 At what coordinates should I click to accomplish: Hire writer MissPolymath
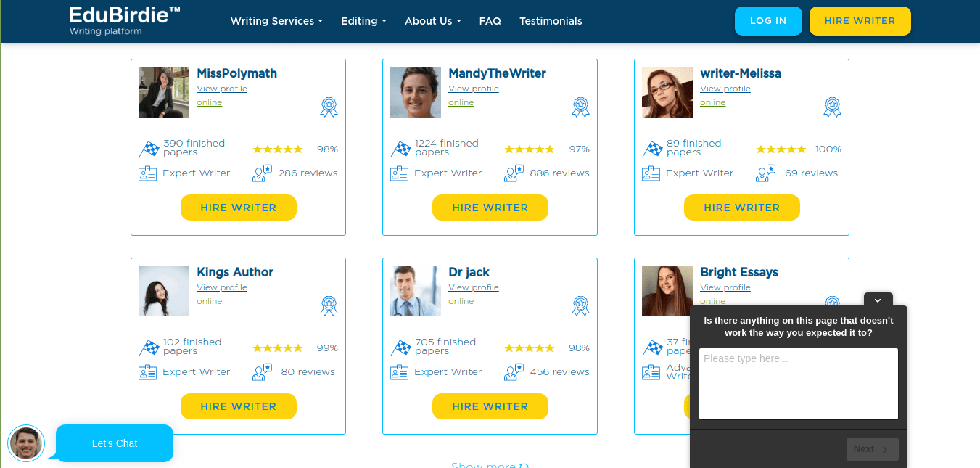click(x=239, y=208)
